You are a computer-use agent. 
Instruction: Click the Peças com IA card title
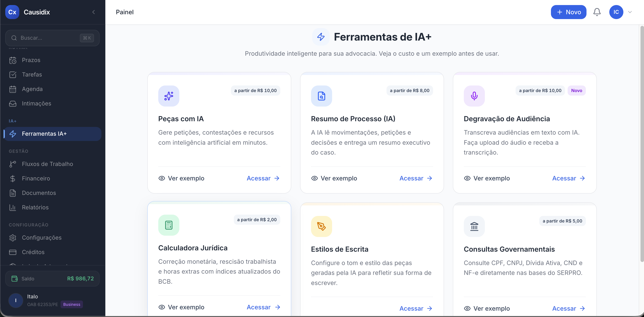(181, 119)
